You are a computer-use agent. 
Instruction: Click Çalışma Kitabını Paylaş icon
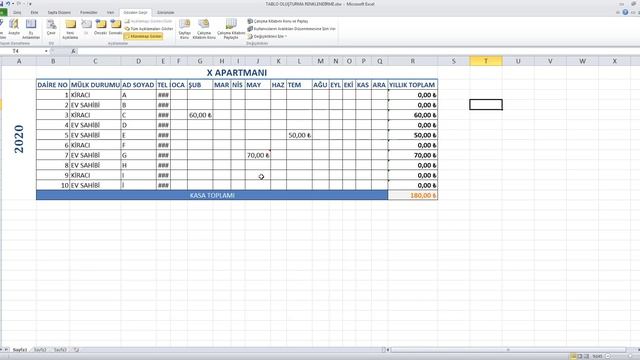coord(231,29)
